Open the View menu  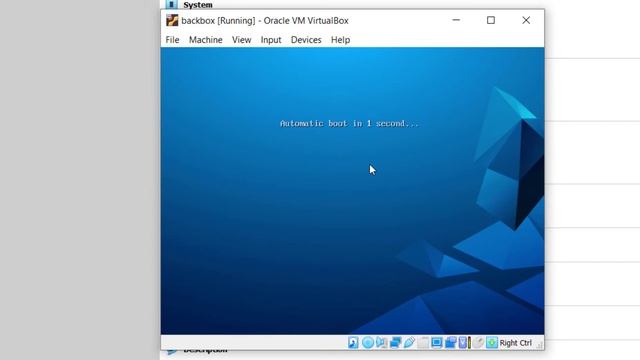[242, 40]
